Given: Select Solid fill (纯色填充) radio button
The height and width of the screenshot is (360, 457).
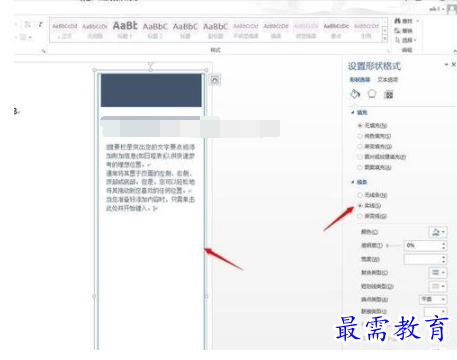Looking at the screenshot, I should click(x=360, y=136).
